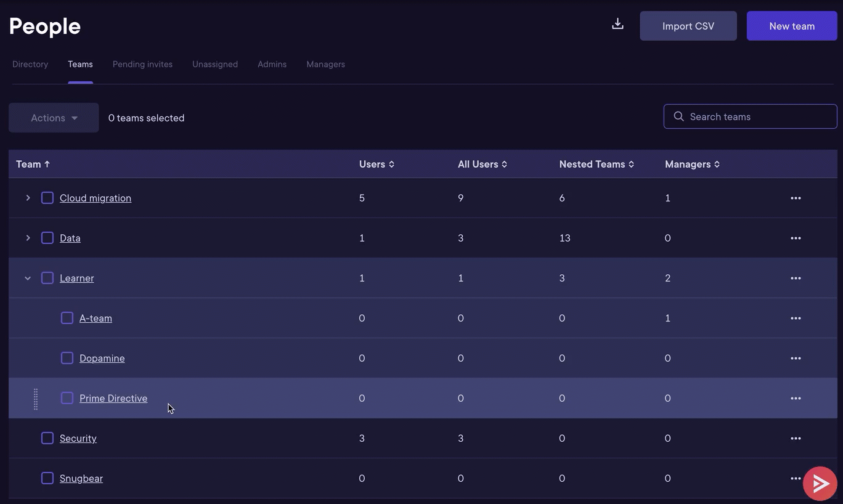This screenshot has height=504, width=843.
Task: Expand the Cloud migration team row
Action: coord(27,198)
